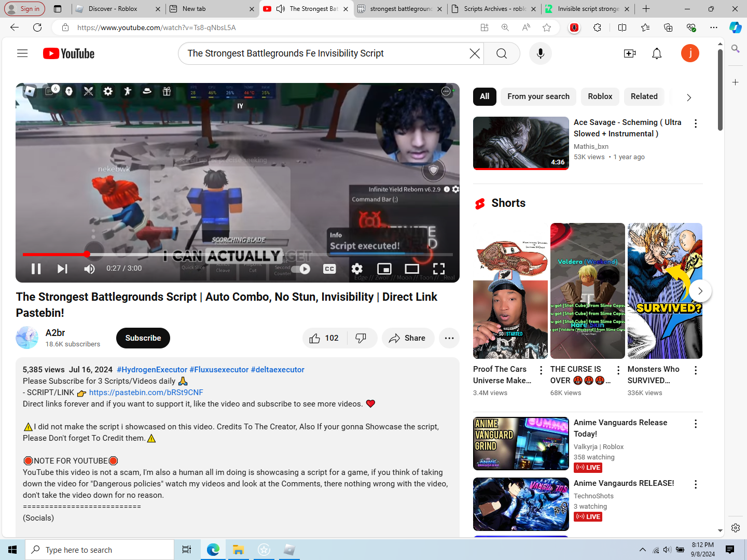Open the Ace Savage Scheming video thumbnail

point(521,143)
